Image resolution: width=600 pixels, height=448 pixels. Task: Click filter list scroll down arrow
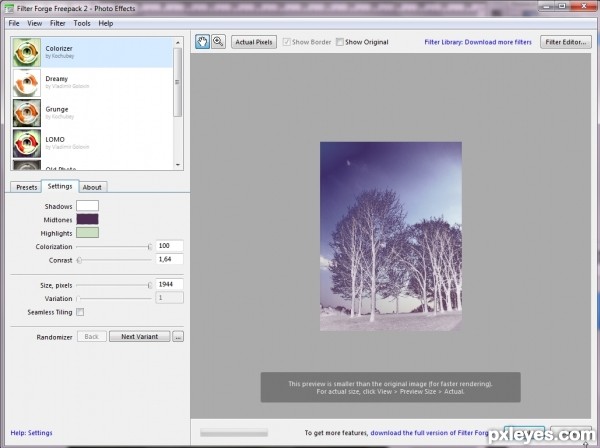pyautogui.click(x=178, y=165)
